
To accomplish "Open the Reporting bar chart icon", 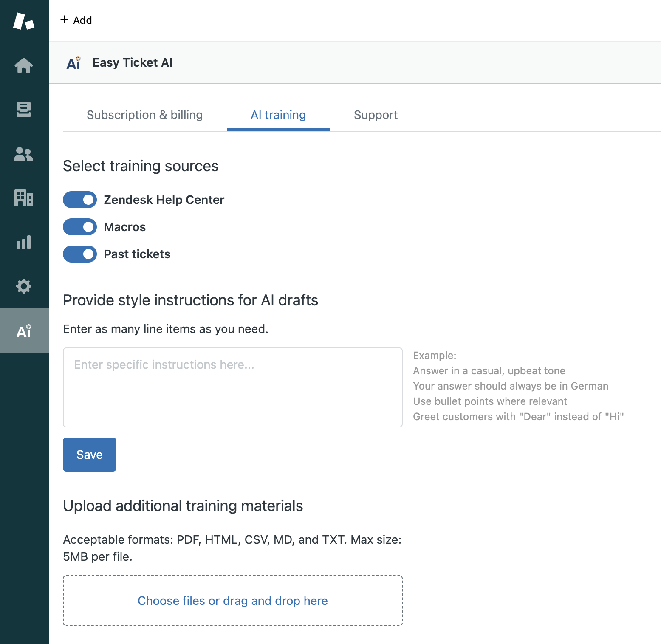I will (x=24, y=242).
